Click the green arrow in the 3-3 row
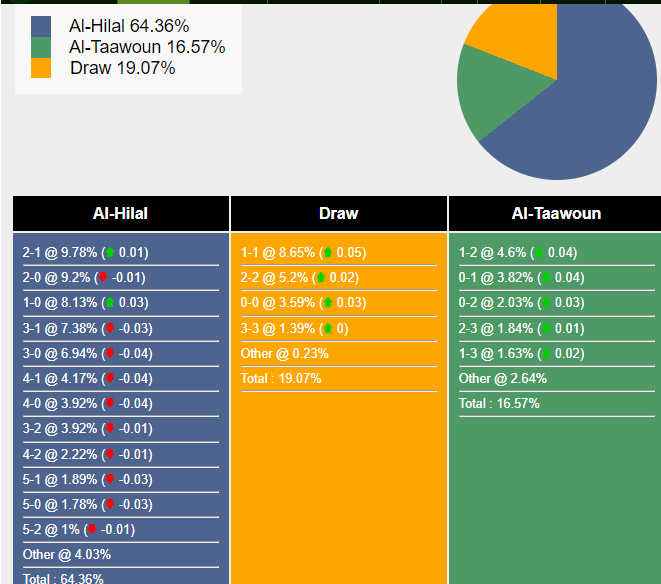 [327, 329]
